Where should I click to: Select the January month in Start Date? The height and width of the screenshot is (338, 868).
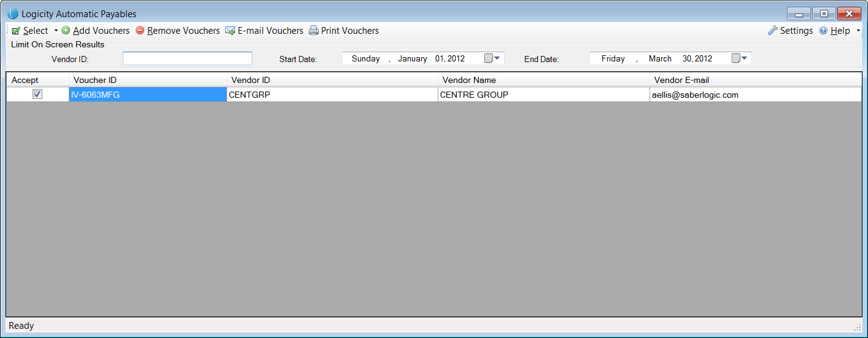(412, 58)
